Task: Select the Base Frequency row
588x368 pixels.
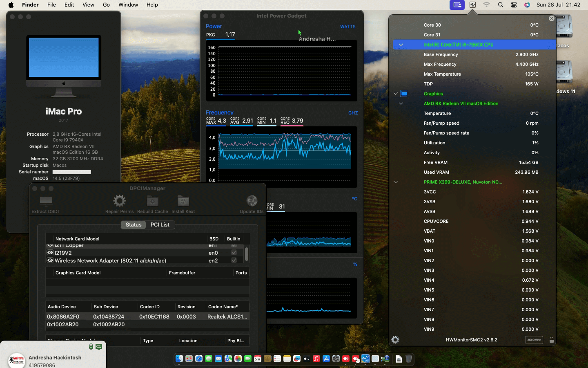Action: point(474,54)
